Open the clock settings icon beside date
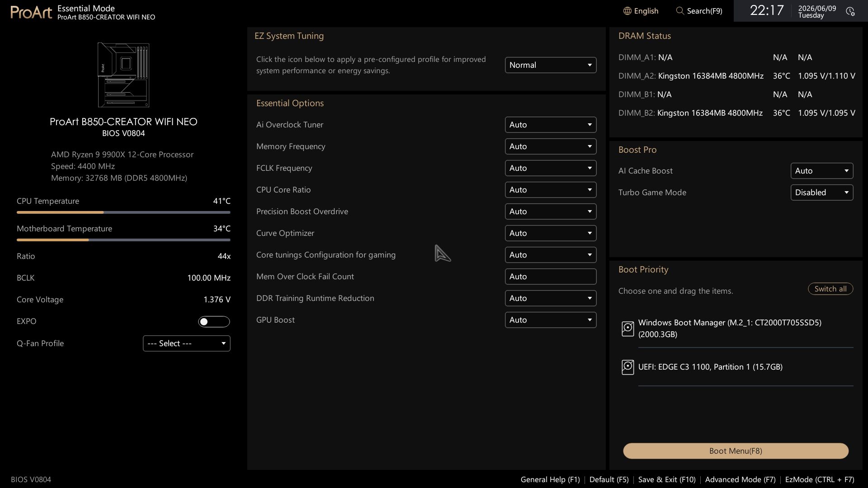The image size is (868, 488). (x=850, y=11)
